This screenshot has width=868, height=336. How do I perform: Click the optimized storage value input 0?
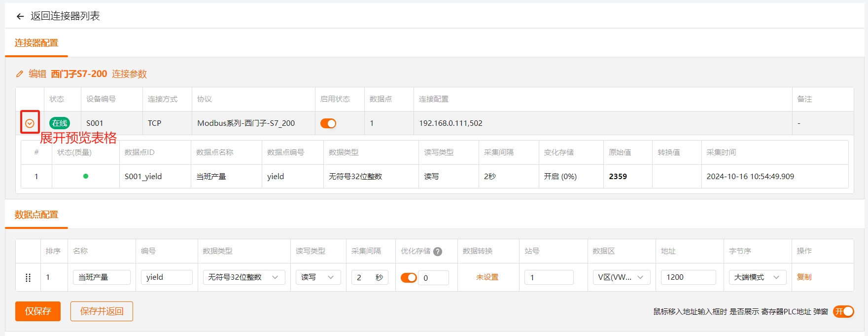click(x=434, y=278)
